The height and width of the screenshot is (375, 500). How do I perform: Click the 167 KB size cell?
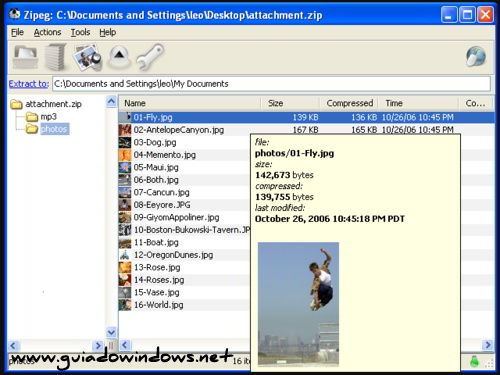coord(305,130)
